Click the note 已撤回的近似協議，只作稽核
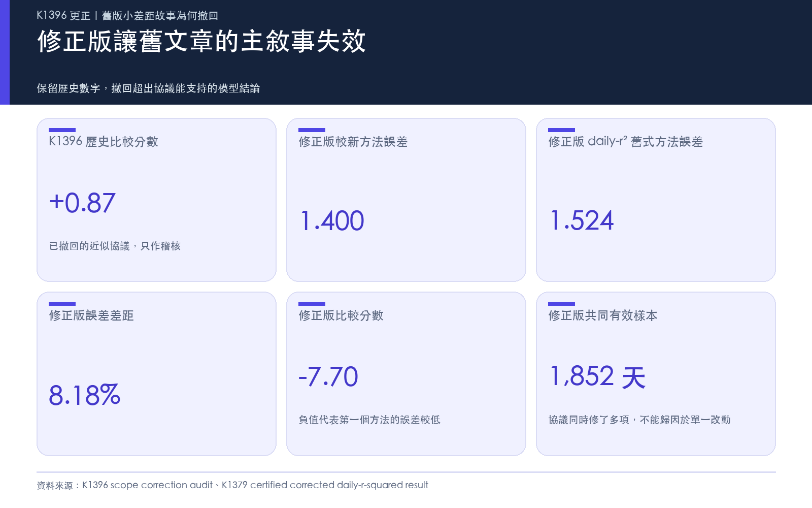Screen dimensions: 812x508 tap(115, 246)
